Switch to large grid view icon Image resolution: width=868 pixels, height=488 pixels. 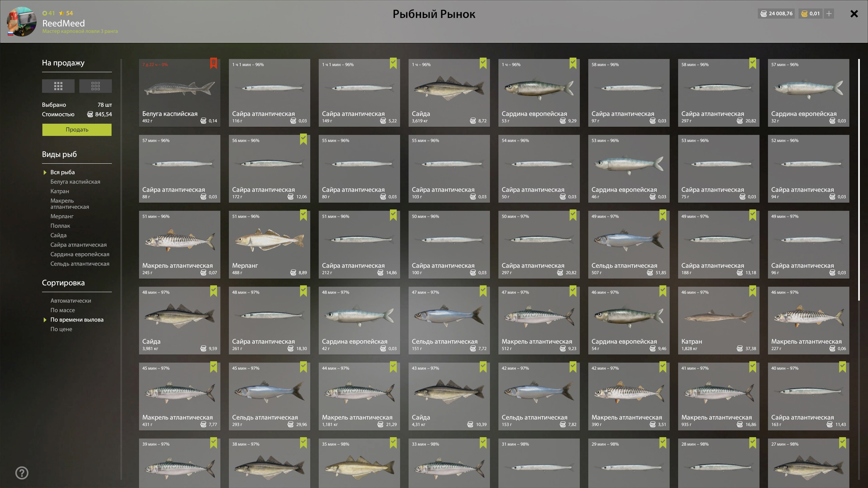click(x=58, y=86)
